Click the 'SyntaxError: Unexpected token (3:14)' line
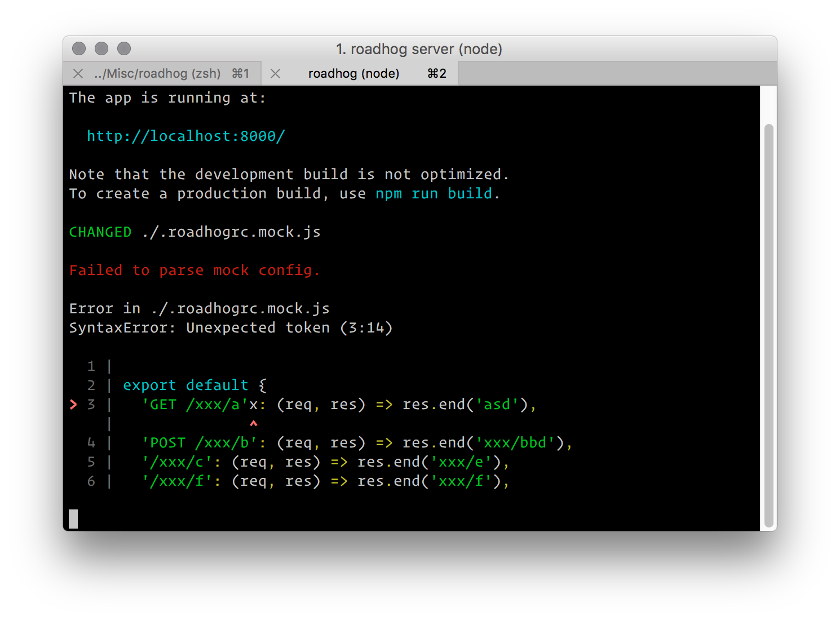This screenshot has width=840, height=621. (231, 327)
